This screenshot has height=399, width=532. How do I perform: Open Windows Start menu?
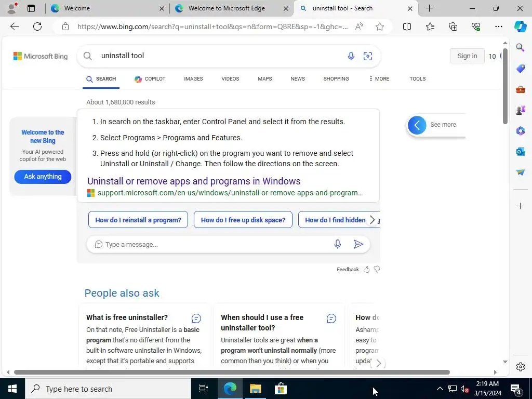pos(12,389)
